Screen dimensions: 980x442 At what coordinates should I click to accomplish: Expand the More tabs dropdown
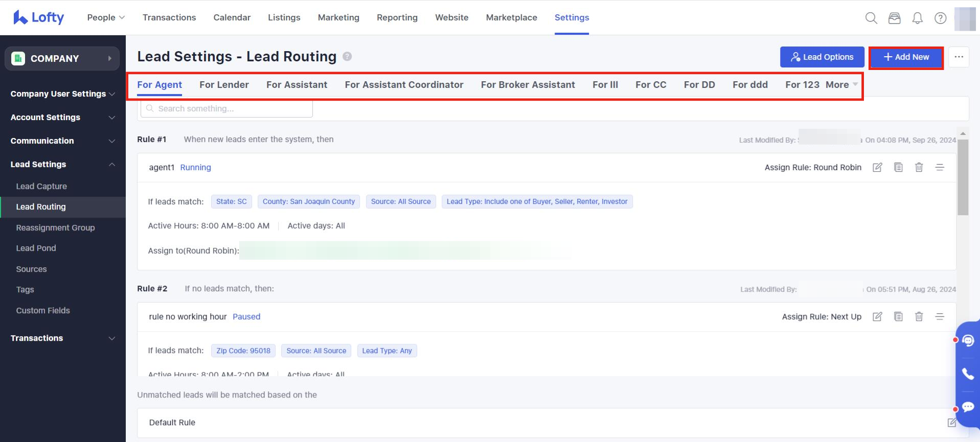click(x=841, y=85)
